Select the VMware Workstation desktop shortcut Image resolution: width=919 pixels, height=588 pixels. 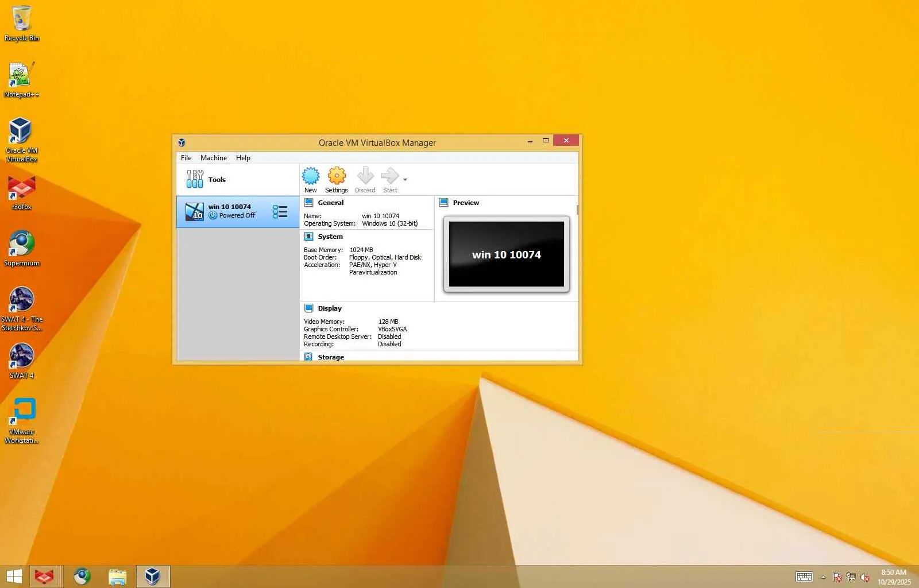pos(22,421)
